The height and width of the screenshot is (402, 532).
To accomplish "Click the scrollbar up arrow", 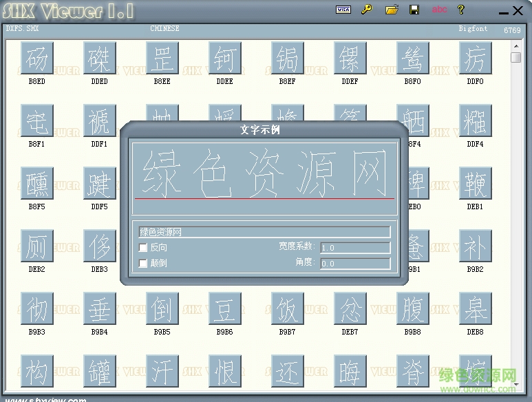I will pyautogui.click(x=516, y=46).
